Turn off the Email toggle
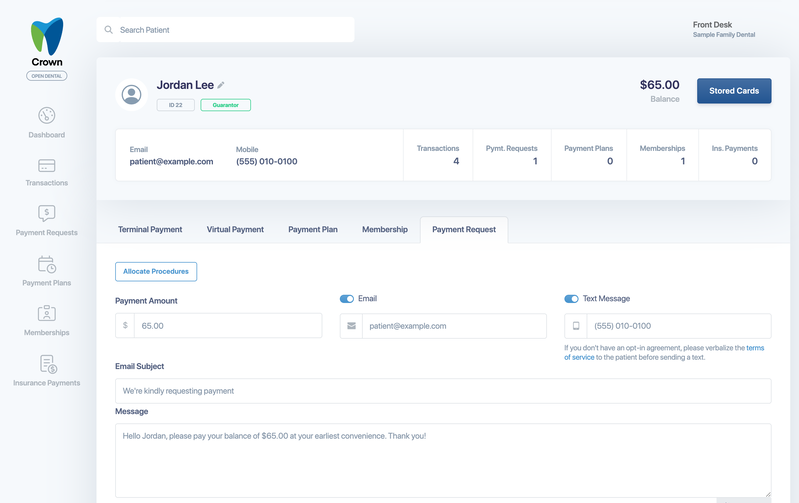Viewport: 799px width, 503px height. [347, 299]
